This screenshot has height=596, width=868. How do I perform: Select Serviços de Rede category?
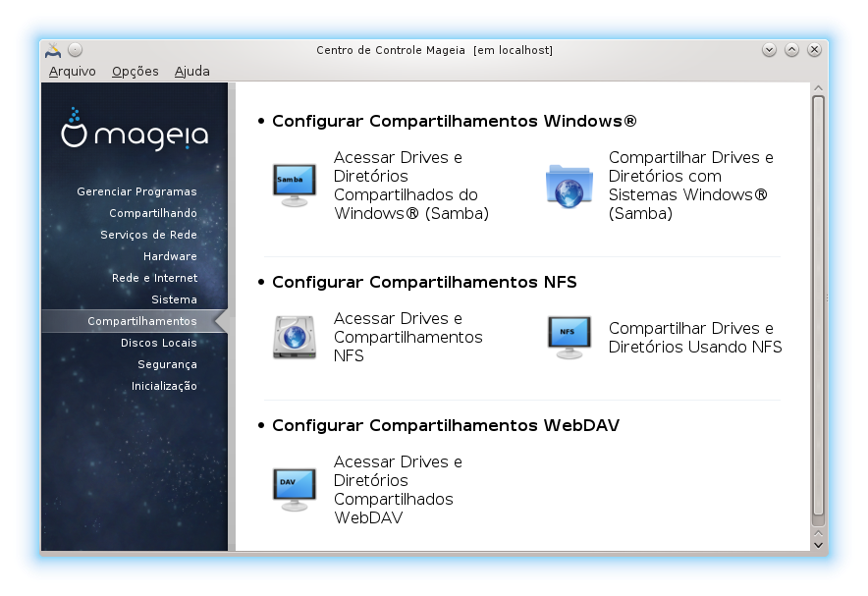[x=148, y=235]
